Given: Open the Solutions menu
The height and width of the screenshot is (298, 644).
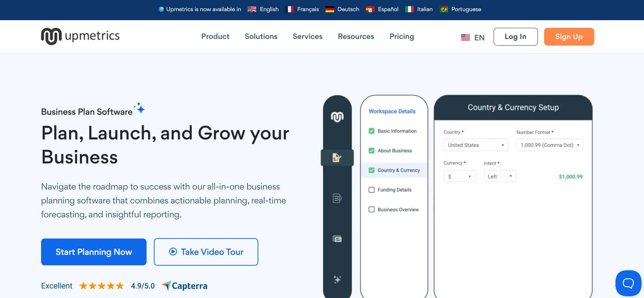Looking at the screenshot, I should (261, 37).
